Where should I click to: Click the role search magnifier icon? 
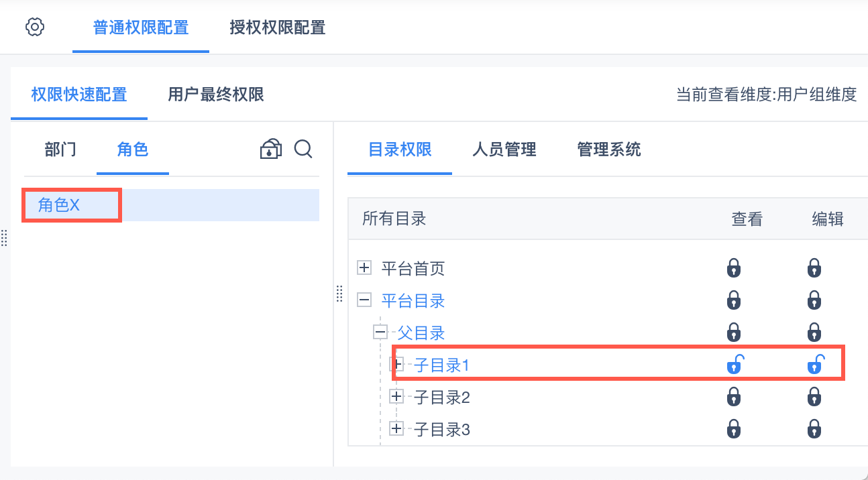click(303, 149)
